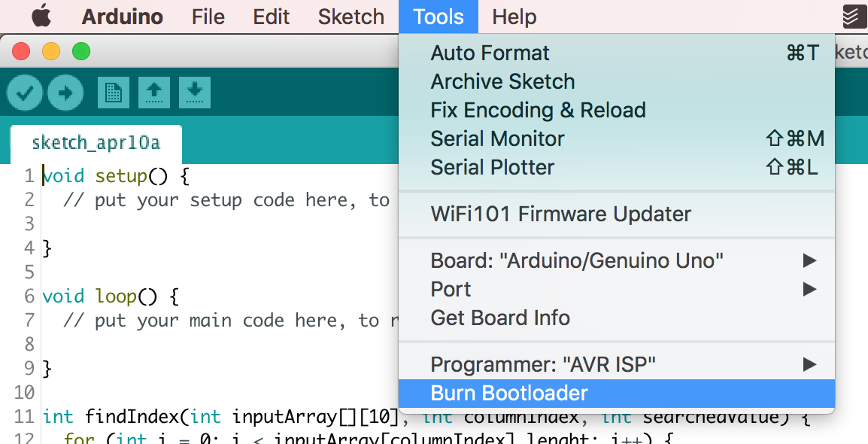Place the cursor on empty line 8

pyautogui.click(x=221, y=345)
